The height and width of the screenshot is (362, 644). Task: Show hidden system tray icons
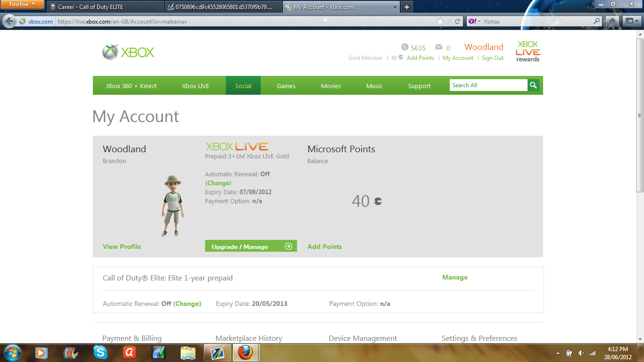coord(558,353)
